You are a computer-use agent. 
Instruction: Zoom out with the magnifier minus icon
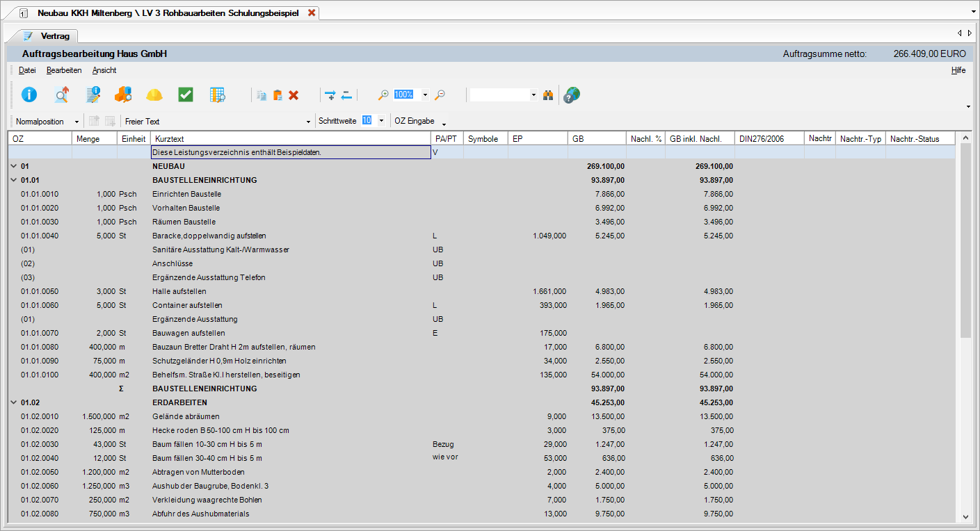coord(440,95)
